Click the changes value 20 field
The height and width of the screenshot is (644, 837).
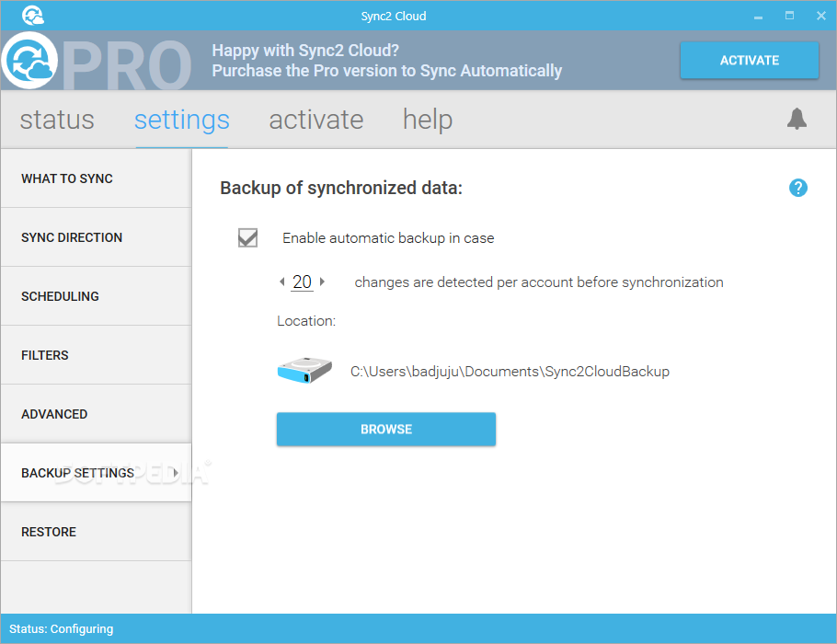coord(302,282)
